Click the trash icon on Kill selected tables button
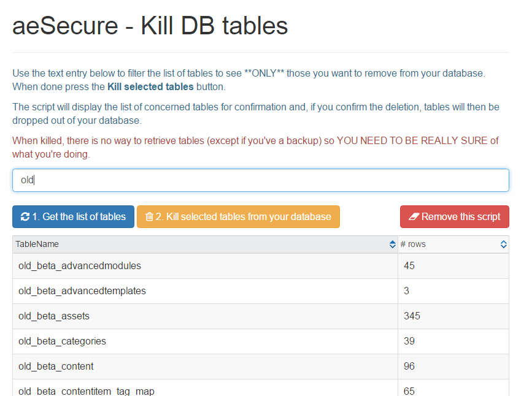532x396 pixels. point(149,216)
